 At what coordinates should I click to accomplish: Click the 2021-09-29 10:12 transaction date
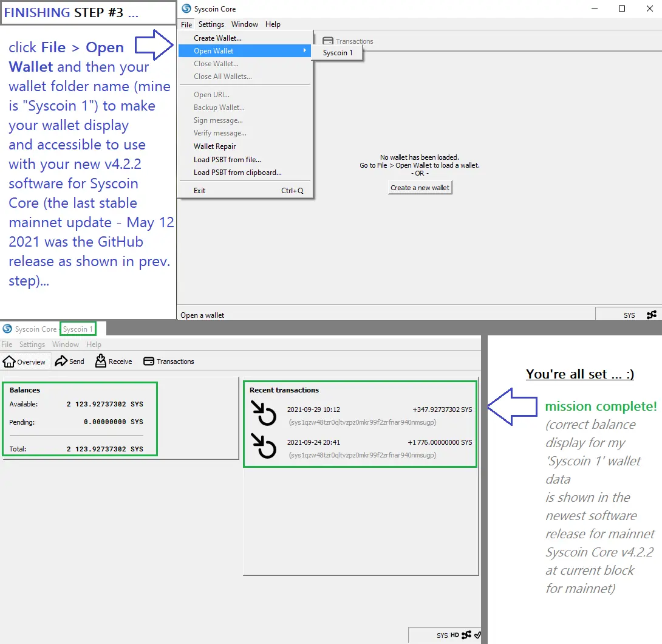pyautogui.click(x=313, y=409)
